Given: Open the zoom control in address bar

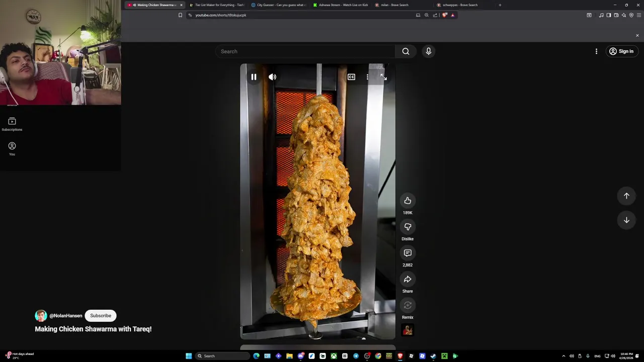Looking at the screenshot, I should (x=427, y=15).
